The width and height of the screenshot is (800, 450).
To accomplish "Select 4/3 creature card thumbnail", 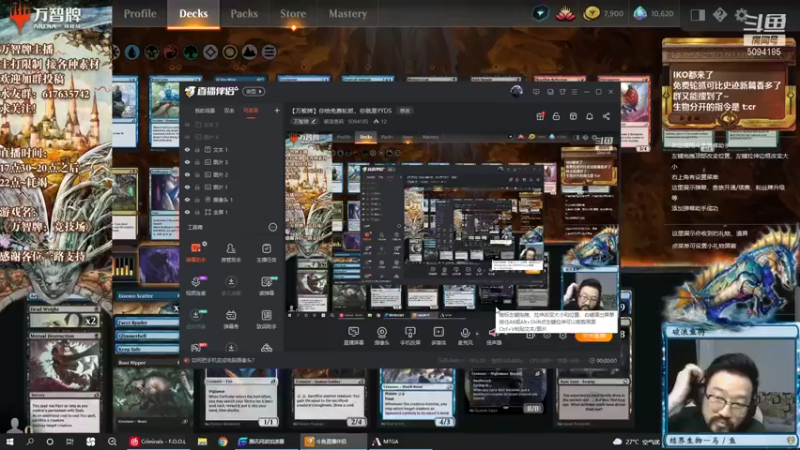I will tap(417, 398).
